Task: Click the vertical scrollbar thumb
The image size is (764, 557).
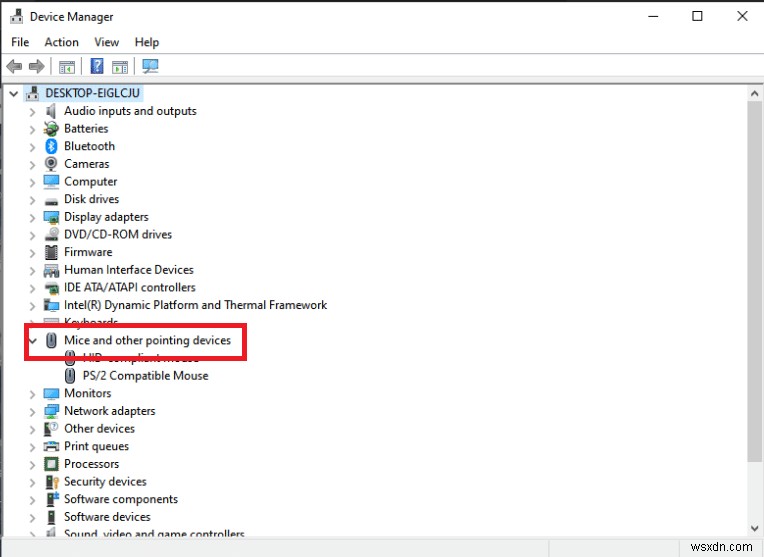Action: coord(755,281)
